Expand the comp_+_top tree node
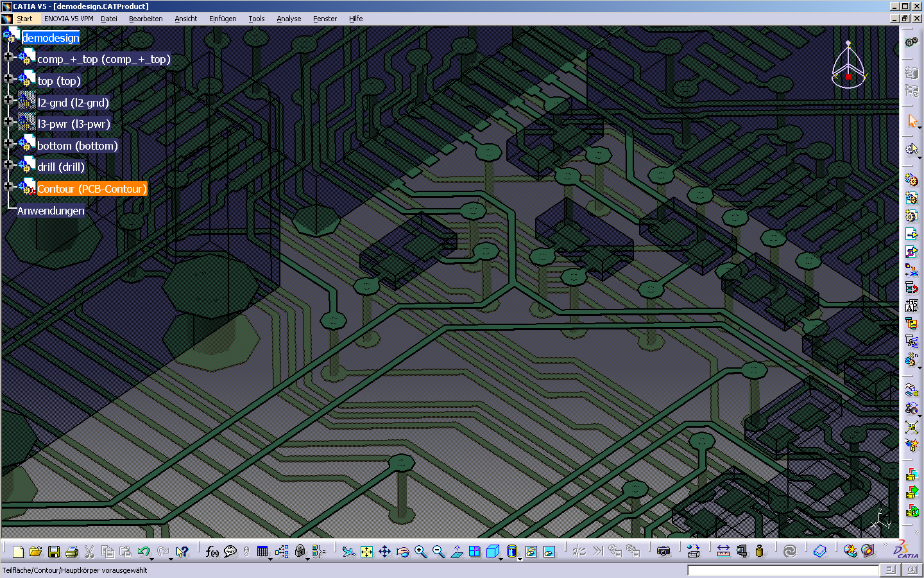This screenshot has width=924, height=578. coord(8,57)
